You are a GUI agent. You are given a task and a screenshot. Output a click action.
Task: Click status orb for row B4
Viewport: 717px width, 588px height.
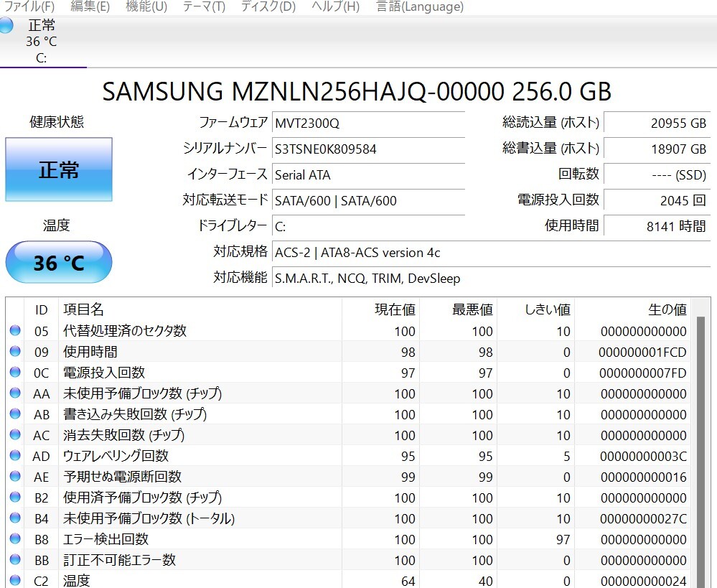pos(15,518)
